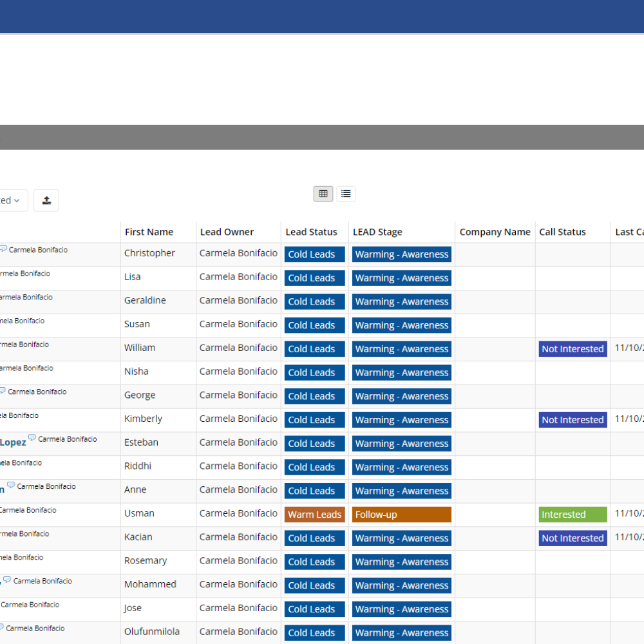
Task: Select the first name Susan
Action: 137,324
